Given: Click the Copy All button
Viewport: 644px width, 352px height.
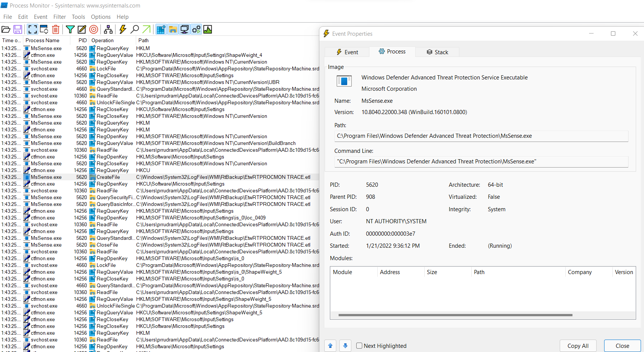Looking at the screenshot, I should click(578, 346).
